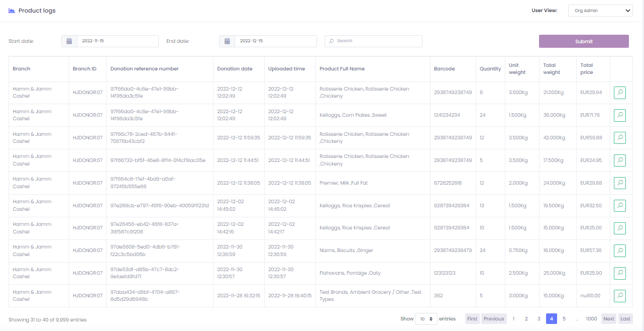Click the Product logs page title
The width and height of the screenshot is (644, 331).
tap(37, 11)
